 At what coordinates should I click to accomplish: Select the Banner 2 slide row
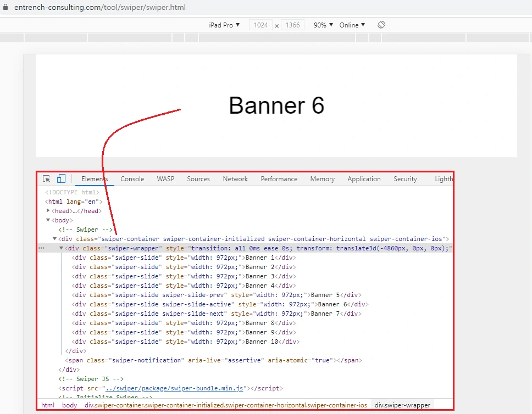tap(184, 267)
